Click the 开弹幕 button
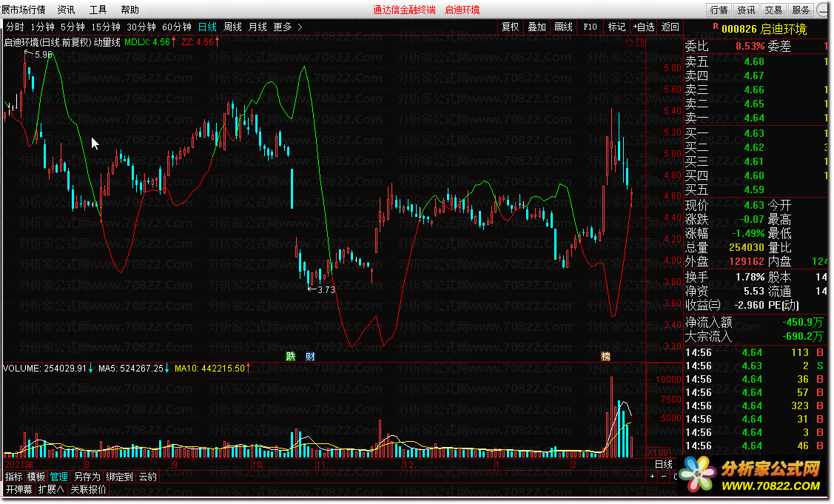This screenshot has height=504, width=834. coord(19,489)
